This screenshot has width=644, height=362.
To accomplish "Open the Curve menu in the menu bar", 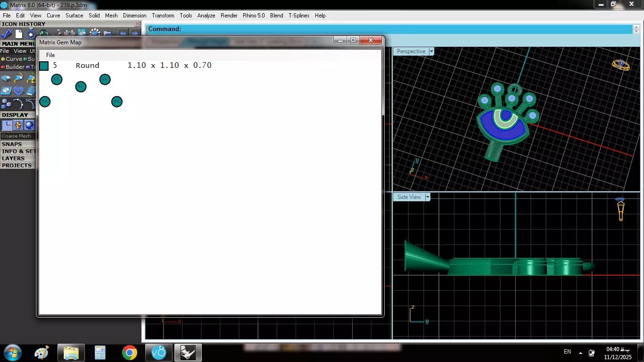I will click(x=53, y=16).
